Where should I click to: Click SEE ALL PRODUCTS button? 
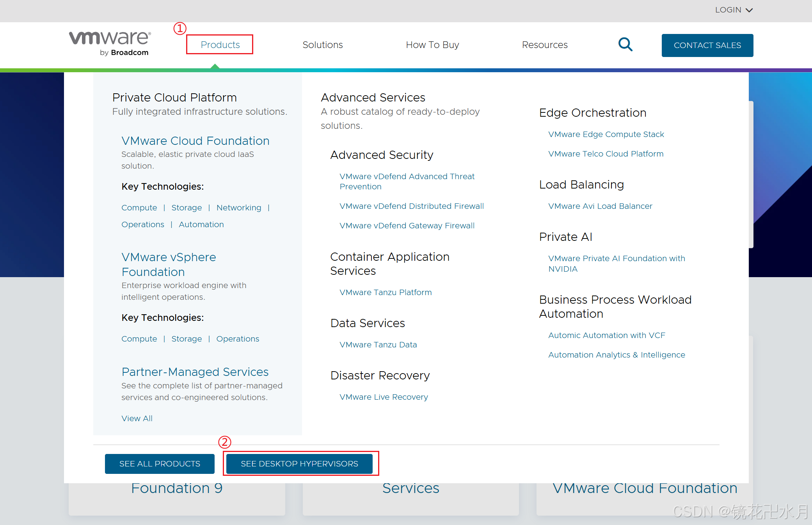tap(160, 463)
